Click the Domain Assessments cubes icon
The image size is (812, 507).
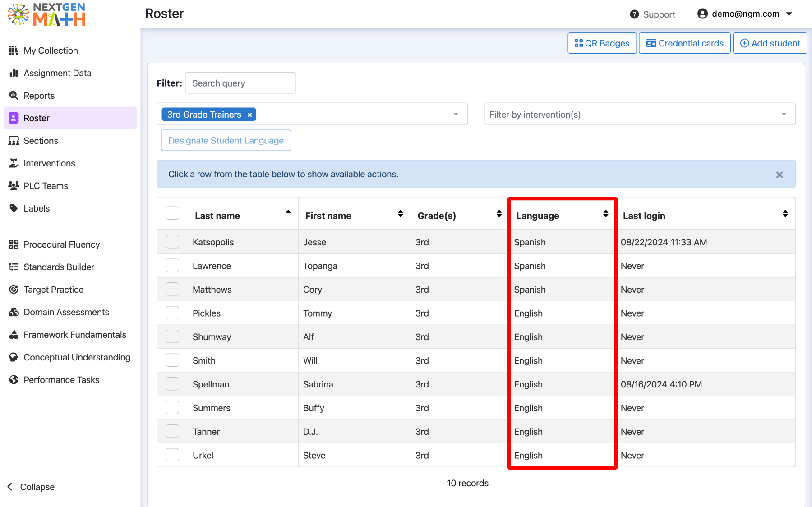coord(14,312)
